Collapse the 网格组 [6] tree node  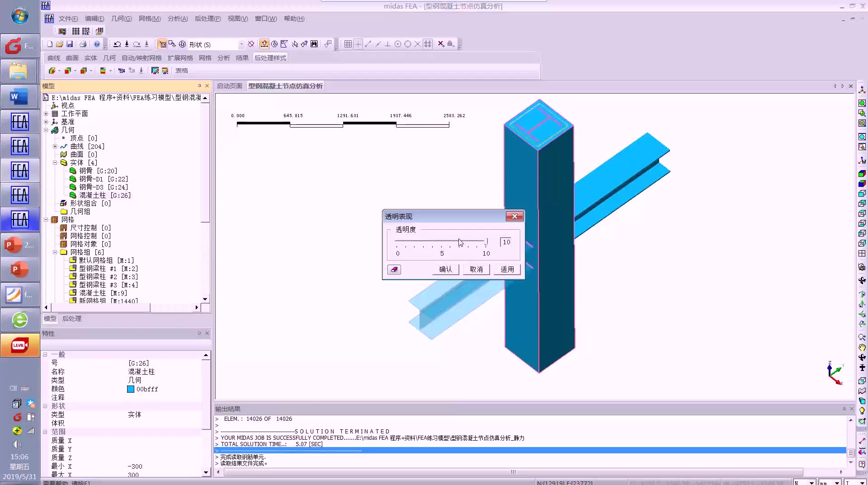coord(55,252)
